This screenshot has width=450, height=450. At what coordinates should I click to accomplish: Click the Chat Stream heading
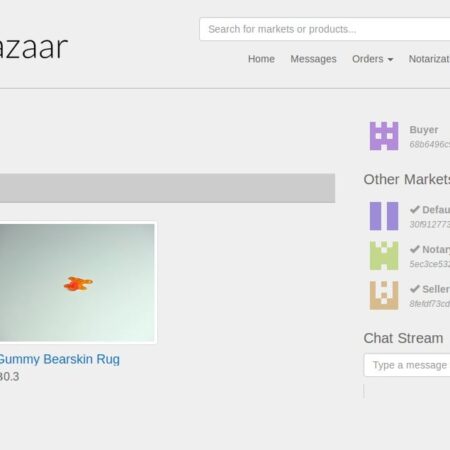[403, 338]
